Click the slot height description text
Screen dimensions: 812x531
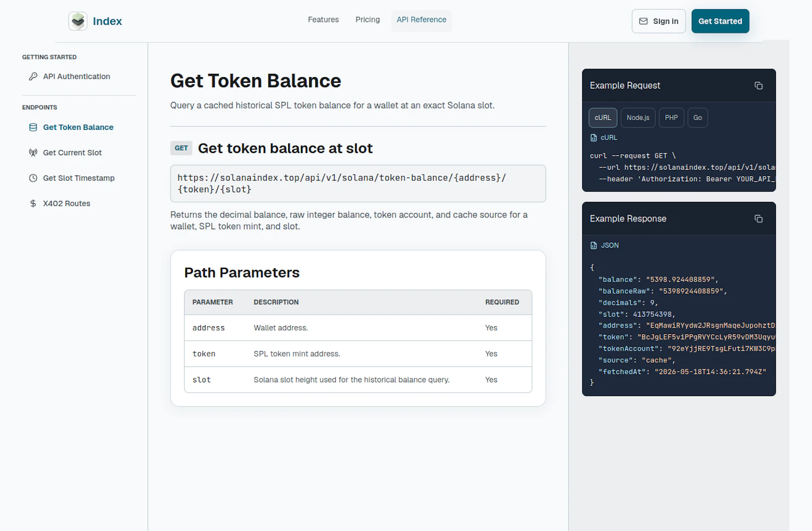click(352, 380)
